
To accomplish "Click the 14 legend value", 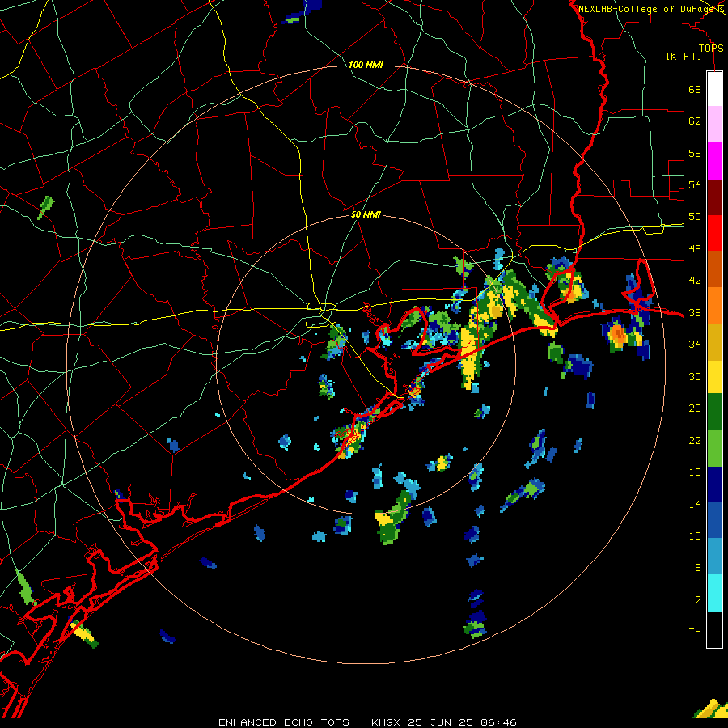I will [695, 504].
